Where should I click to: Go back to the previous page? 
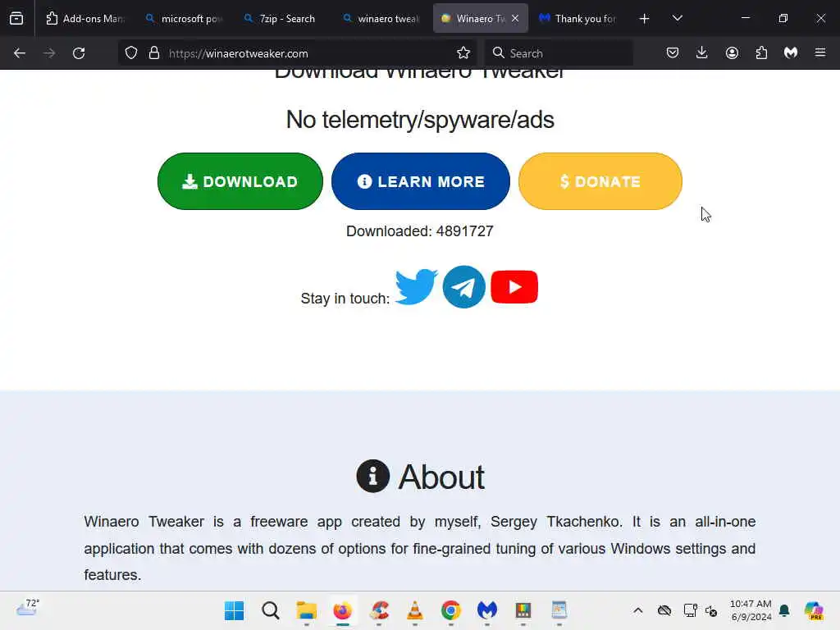point(20,53)
